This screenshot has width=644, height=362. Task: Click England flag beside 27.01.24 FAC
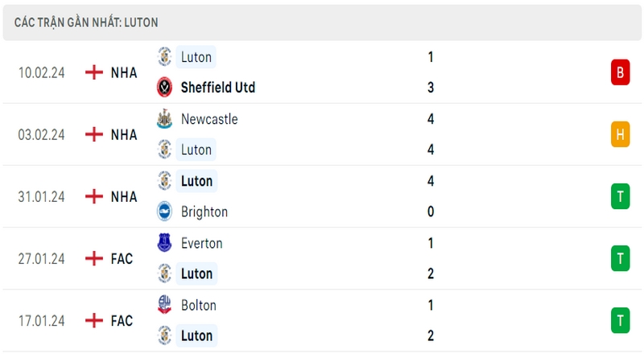click(x=94, y=258)
